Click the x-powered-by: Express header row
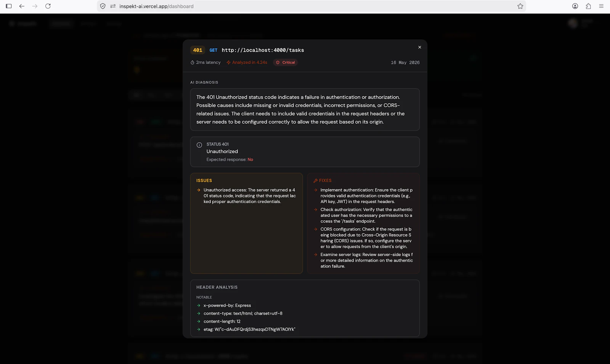The height and width of the screenshot is (364, 610). point(227,306)
